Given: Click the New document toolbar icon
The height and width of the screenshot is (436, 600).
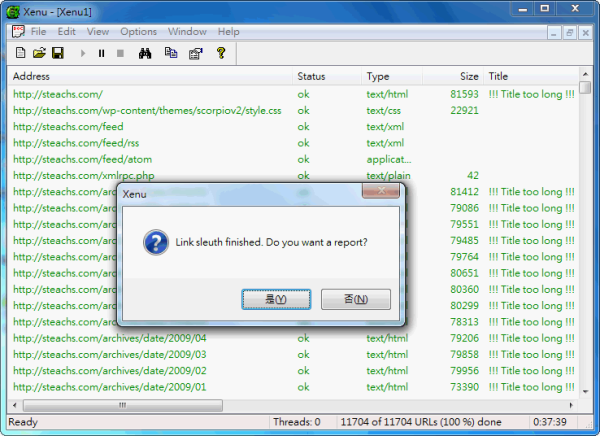Looking at the screenshot, I should [x=21, y=53].
